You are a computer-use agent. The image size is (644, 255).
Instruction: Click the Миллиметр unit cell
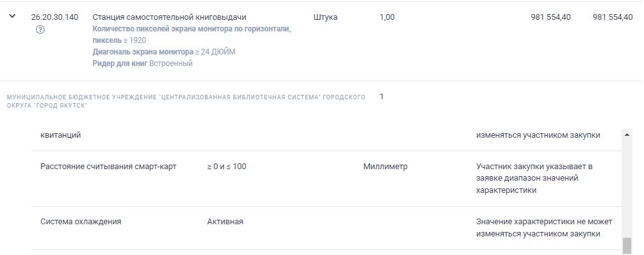coord(385,167)
